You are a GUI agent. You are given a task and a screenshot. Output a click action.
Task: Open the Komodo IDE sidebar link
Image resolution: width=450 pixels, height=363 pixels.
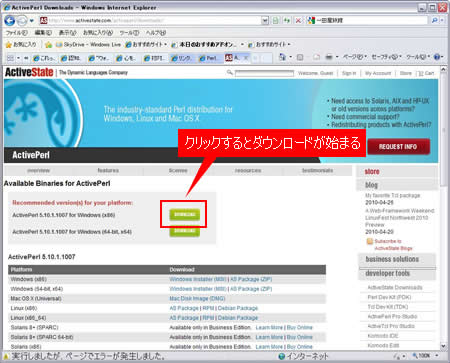coord(383,336)
